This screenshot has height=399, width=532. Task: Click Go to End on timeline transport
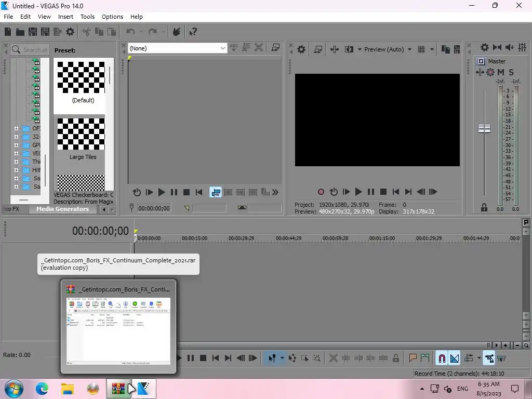point(228,358)
